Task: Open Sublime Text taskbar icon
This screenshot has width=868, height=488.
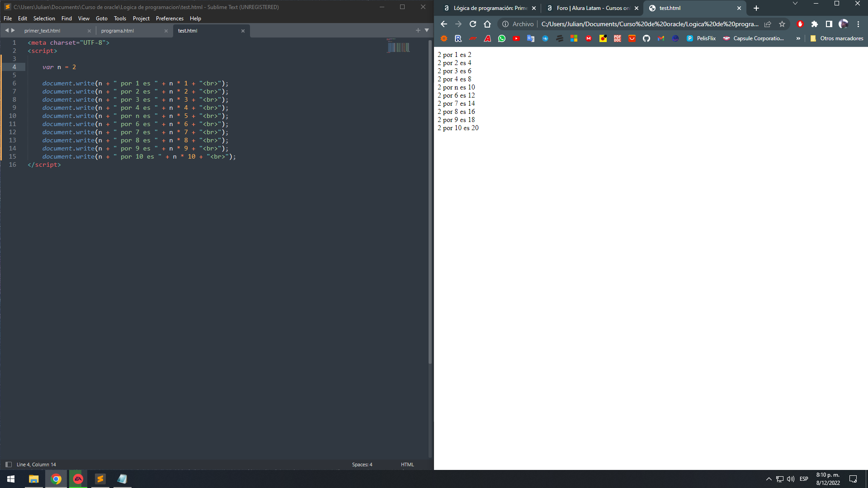Action: [x=100, y=479]
